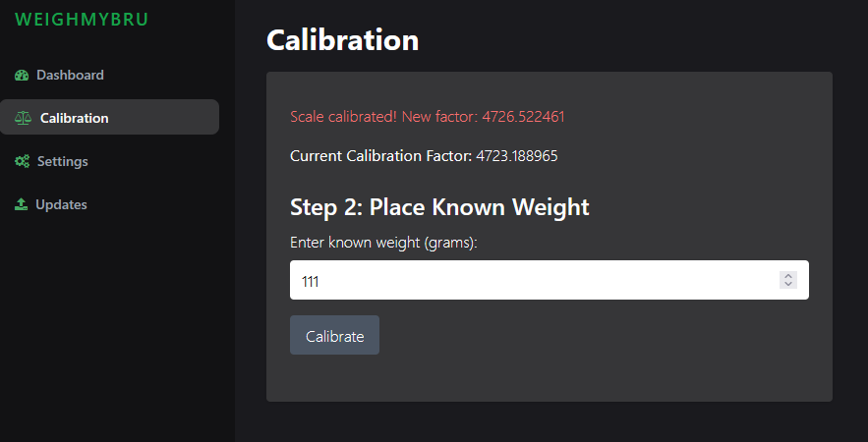Image resolution: width=868 pixels, height=442 pixels.
Task: Click the Calibration page heading
Action: [x=342, y=40]
